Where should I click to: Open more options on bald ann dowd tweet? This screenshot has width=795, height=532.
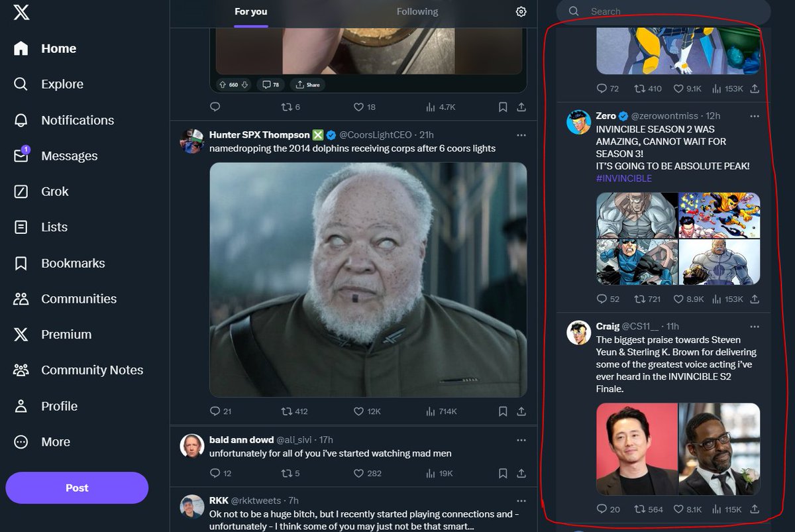(x=521, y=440)
